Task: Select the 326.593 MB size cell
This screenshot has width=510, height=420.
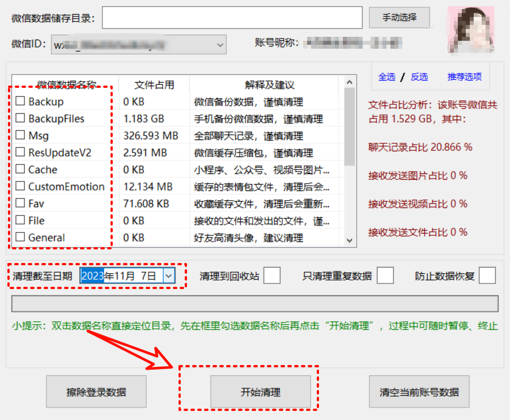Action: click(151, 135)
